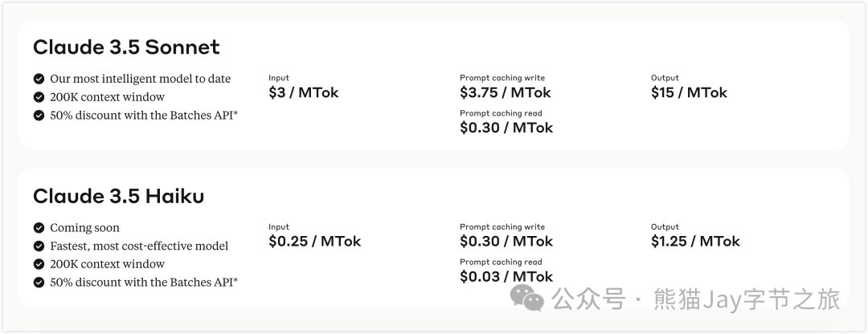Viewport: 868px width, 334px height.
Task: Click Haiku's $1.25 / MTok output price
Action: pyautogui.click(x=695, y=241)
